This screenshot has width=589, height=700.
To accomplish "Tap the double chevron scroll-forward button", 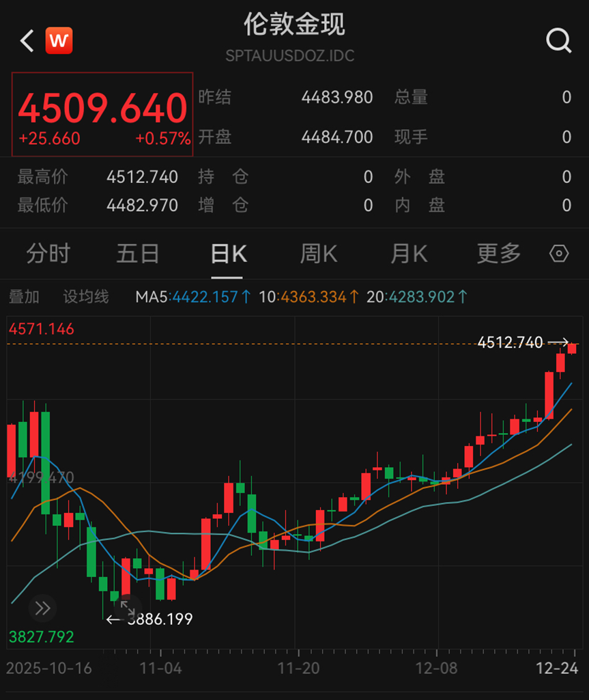I will [42, 608].
